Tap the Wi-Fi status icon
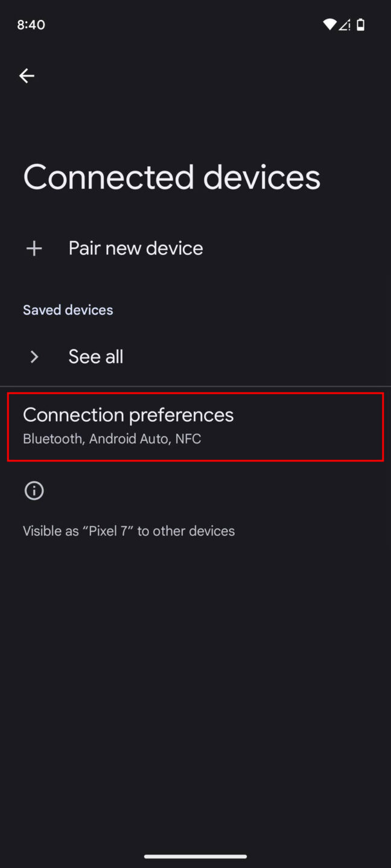 click(x=329, y=24)
